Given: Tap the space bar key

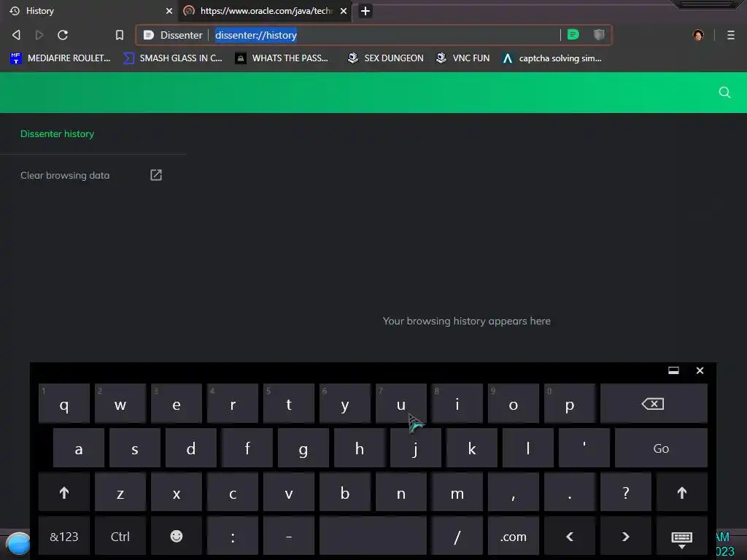Looking at the screenshot, I should (x=373, y=537).
